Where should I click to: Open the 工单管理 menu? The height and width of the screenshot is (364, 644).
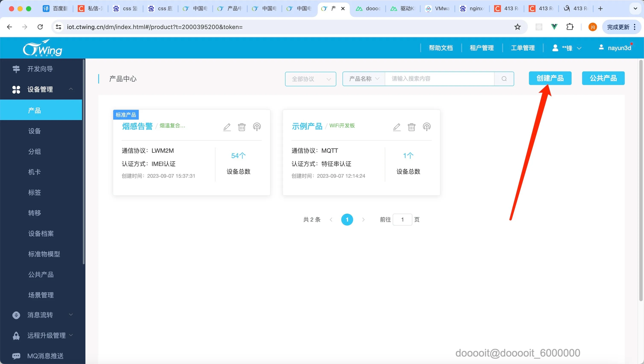(523, 48)
